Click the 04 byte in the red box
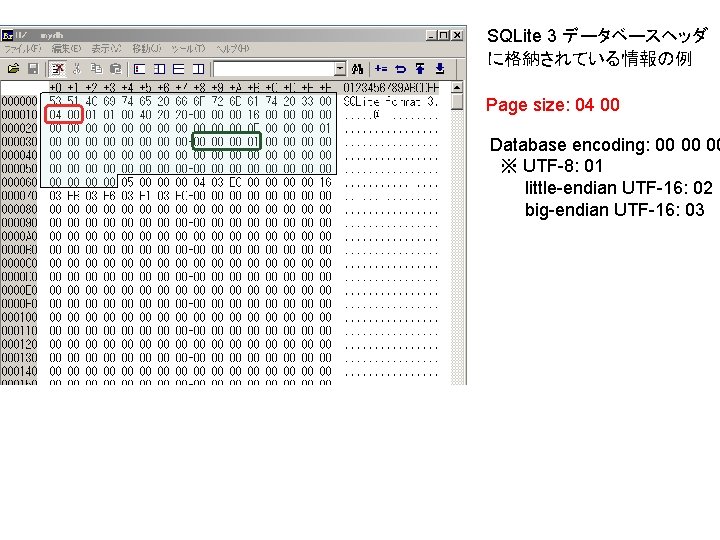 click(55, 114)
